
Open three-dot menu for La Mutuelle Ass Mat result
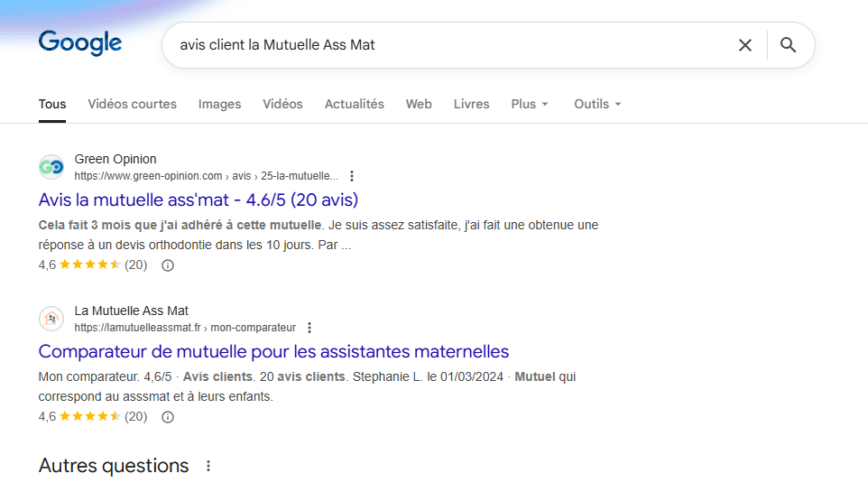[x=309, y=328]
